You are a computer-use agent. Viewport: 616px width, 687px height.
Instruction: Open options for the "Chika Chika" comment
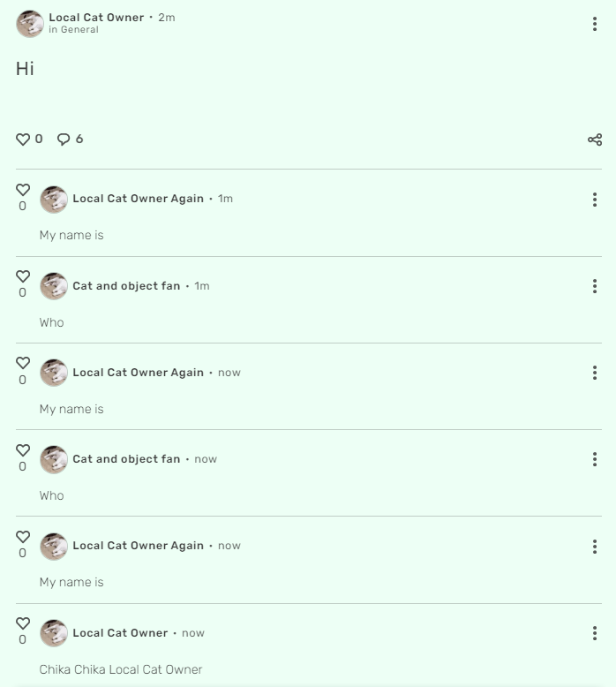[595, 633]
